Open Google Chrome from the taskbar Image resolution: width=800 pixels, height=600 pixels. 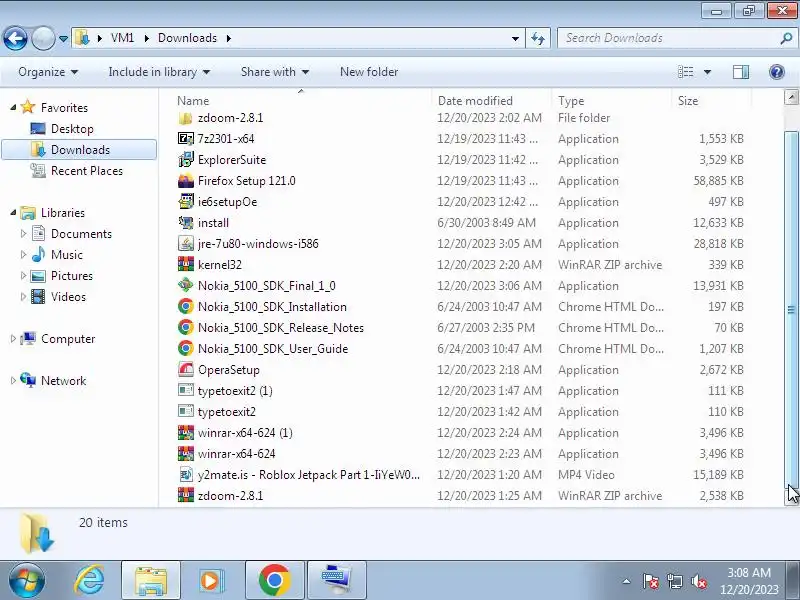point(274,580)
